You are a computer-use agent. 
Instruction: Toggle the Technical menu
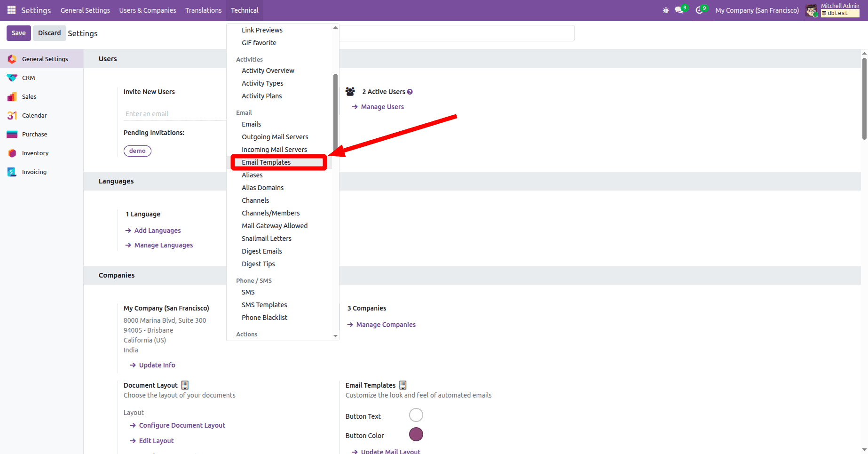coord(245,10)
